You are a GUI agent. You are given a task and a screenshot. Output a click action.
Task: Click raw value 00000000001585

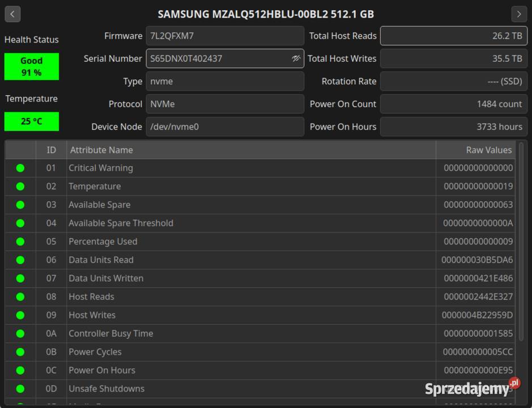tap(478, 333)
